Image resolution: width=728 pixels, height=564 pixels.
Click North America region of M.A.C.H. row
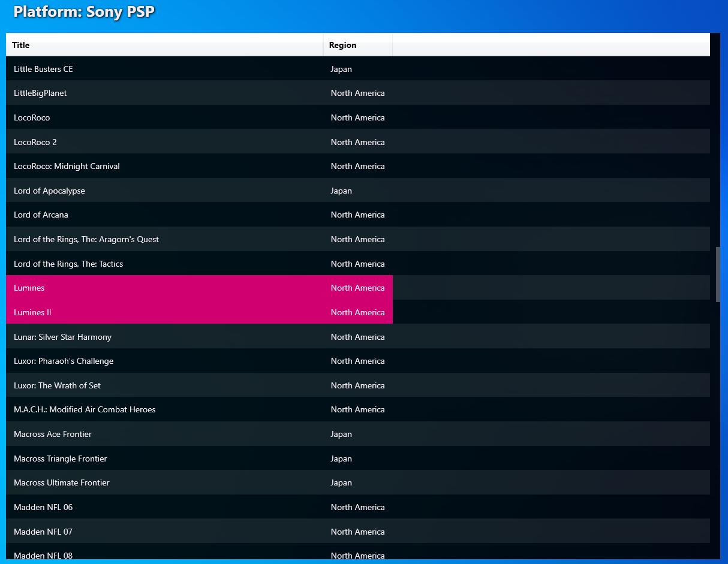[x=357, y=409]
